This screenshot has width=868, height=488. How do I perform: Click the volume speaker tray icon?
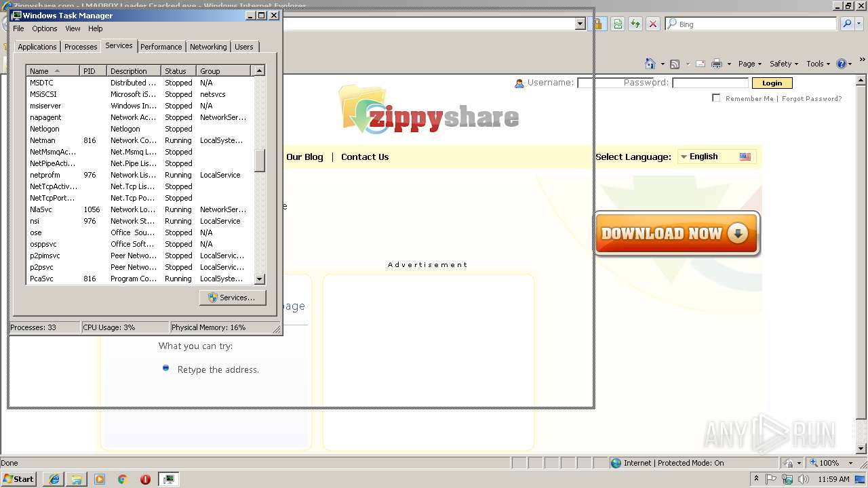point(804,479)
